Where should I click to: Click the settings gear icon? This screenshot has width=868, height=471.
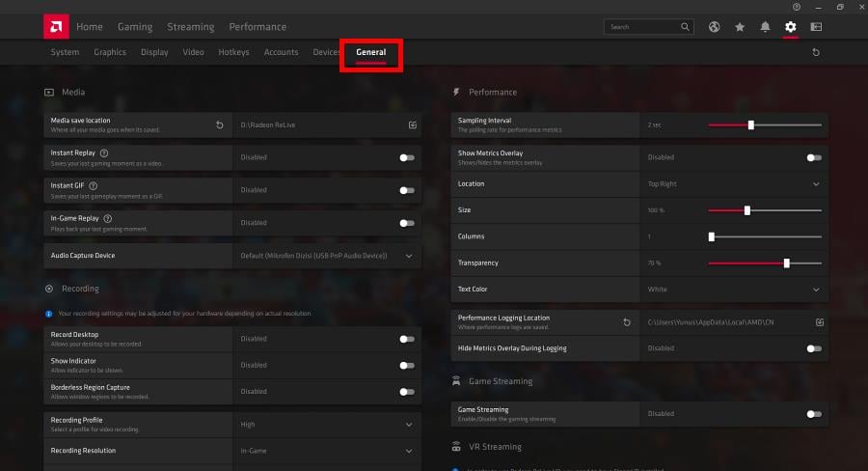coord(791,27)
